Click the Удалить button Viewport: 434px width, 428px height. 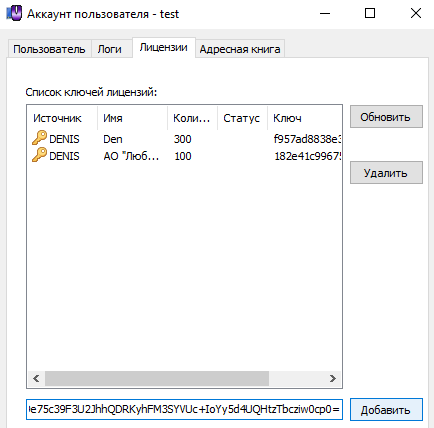click(386, 173)
